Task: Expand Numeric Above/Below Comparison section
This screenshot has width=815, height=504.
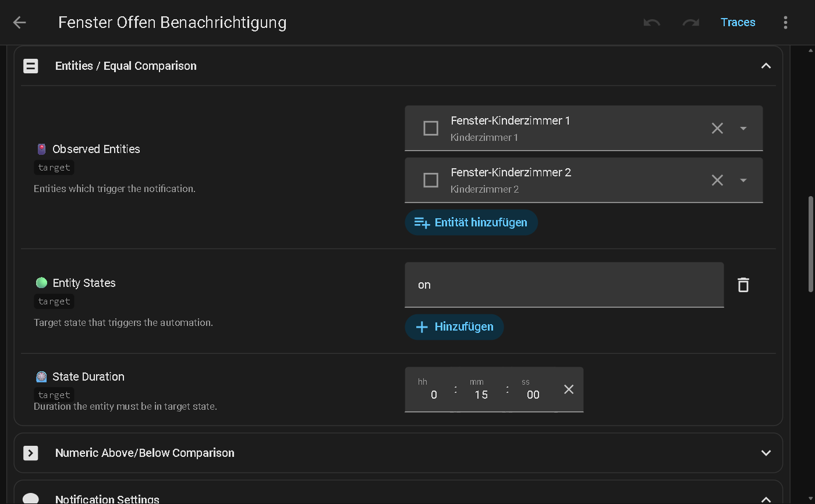Action: tap(766, 453)
